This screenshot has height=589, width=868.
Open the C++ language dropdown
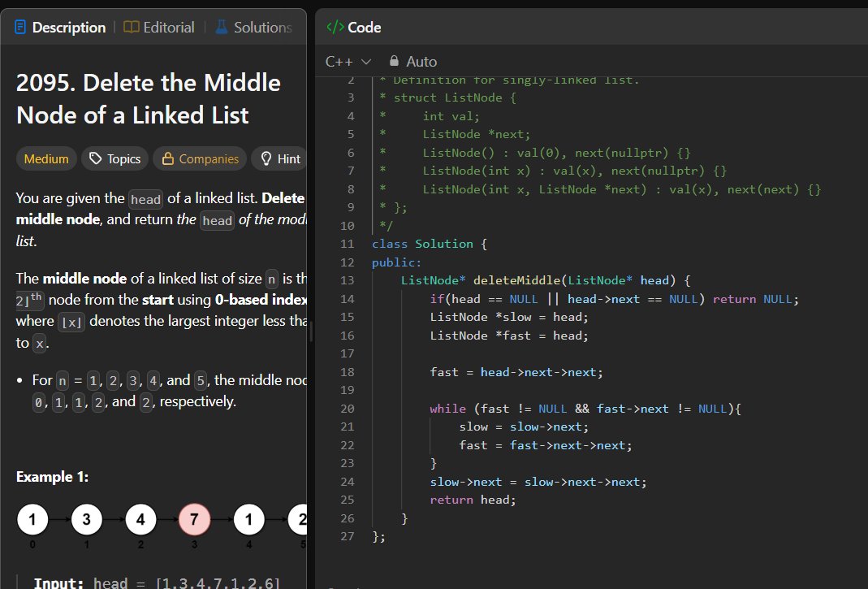click(348, 62)
